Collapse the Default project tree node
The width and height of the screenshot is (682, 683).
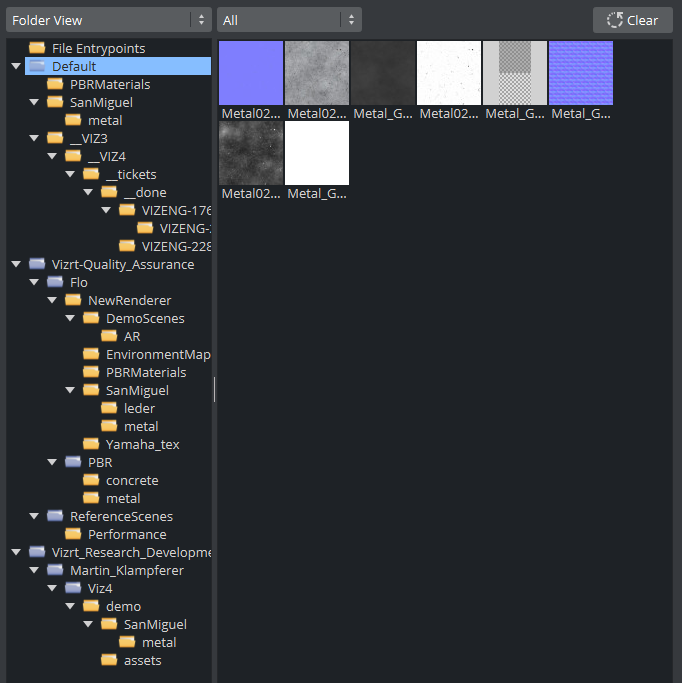[16, 66]
